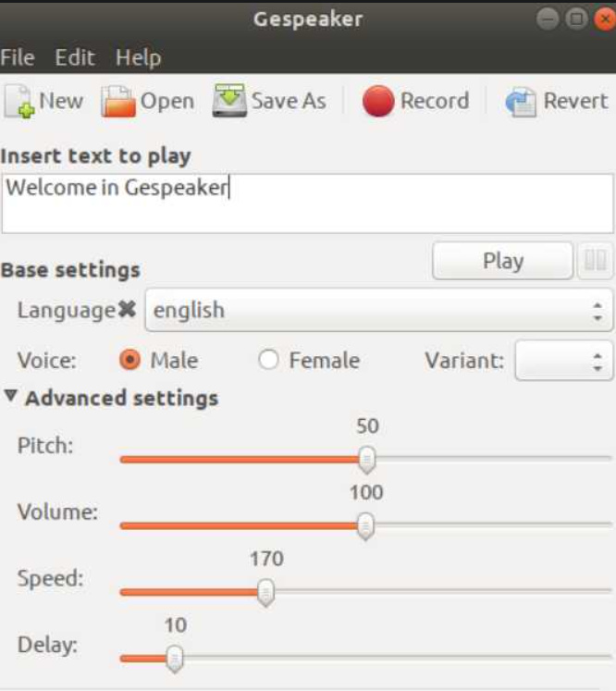Open the Variant dropdown
Image resolution: width=616 pixels, height=691 pixels.
pos(563,361)
